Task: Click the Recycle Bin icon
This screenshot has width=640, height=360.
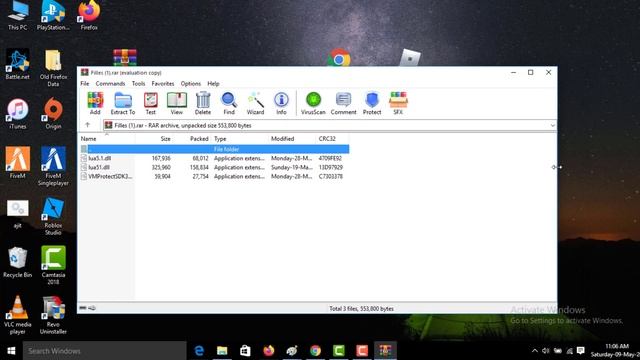Action: pyautogui.click(x=17, y=262)
